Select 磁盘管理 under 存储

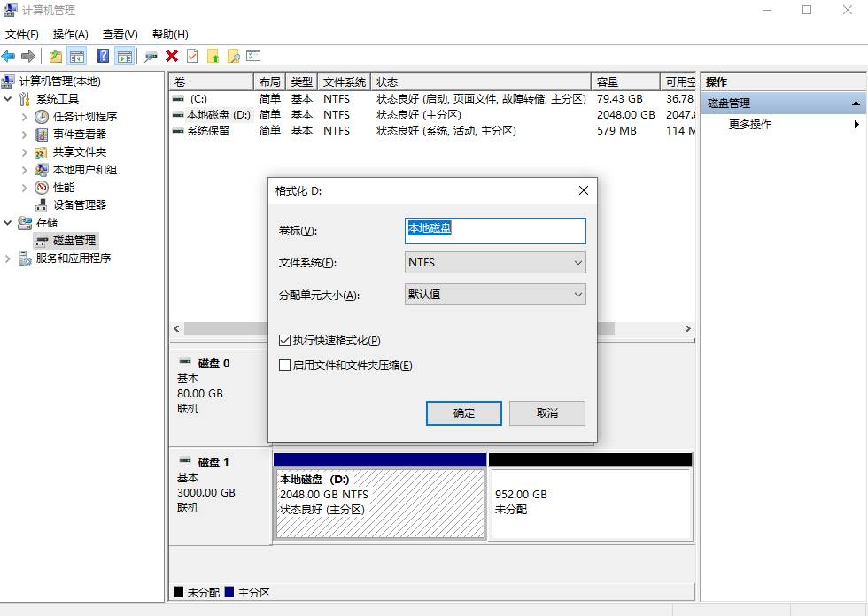click(x=74, y=240)
